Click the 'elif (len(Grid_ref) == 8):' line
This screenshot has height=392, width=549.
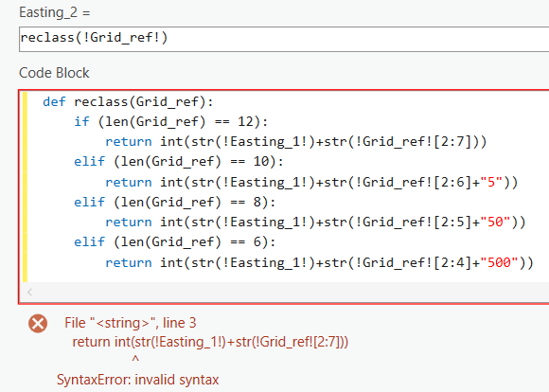[175, 202]
